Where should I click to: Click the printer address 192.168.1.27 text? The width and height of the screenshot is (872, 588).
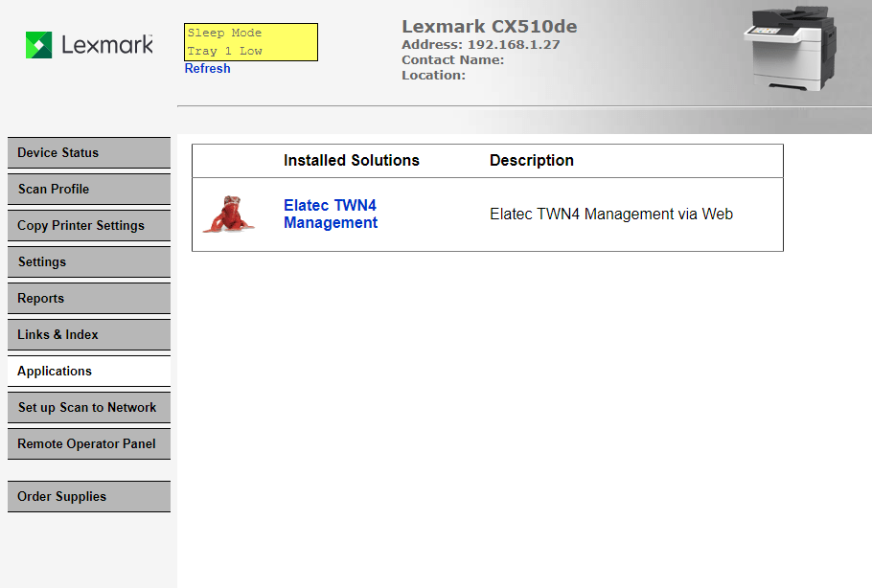click(x=514, y=44)
